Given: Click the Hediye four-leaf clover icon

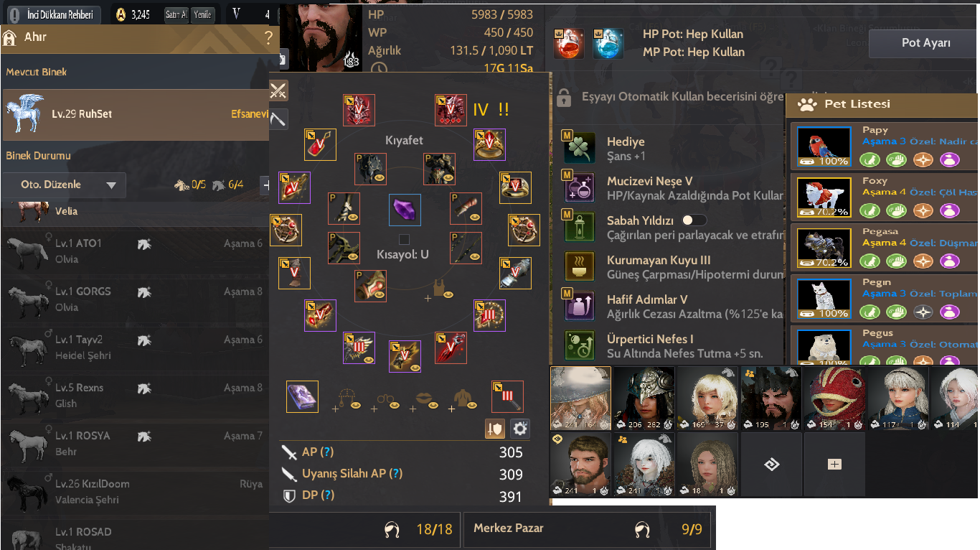Looking at the screenshot, I should 580,148.
